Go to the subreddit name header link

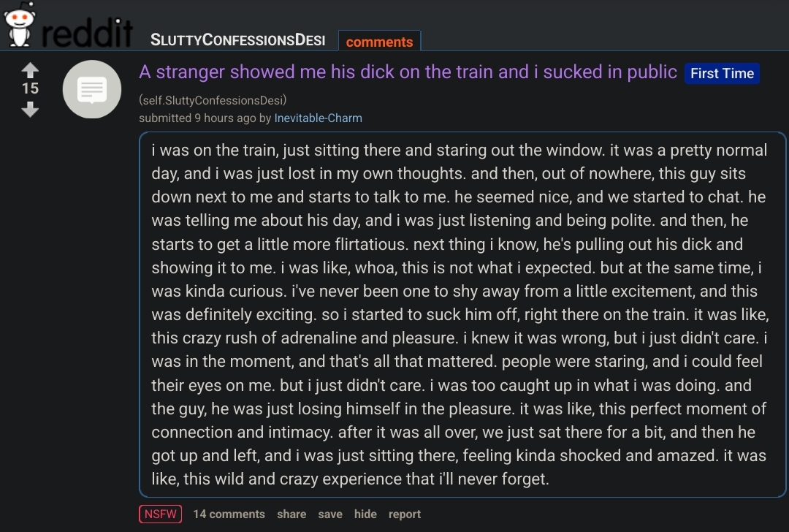point(237,40)
